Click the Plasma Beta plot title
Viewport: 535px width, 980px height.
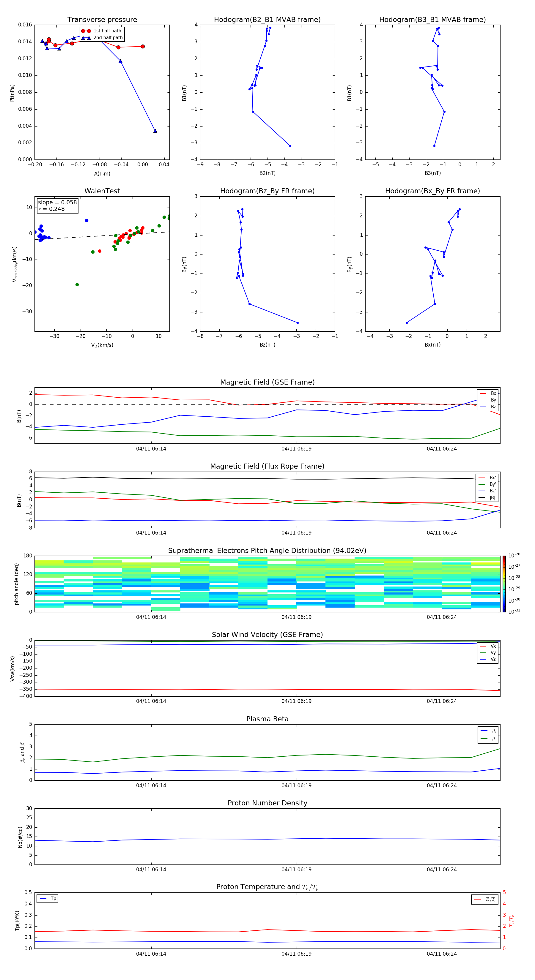click(x=267, y=719)
